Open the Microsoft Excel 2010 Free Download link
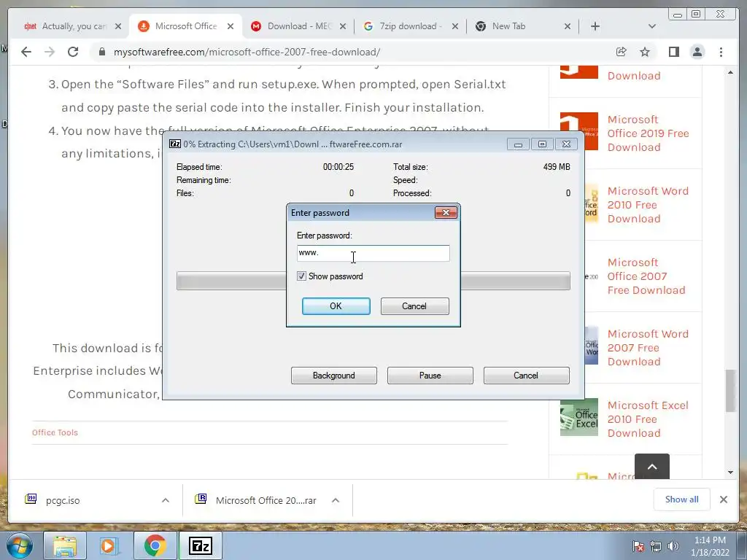The image size is (747, 560). click(648, 419)
